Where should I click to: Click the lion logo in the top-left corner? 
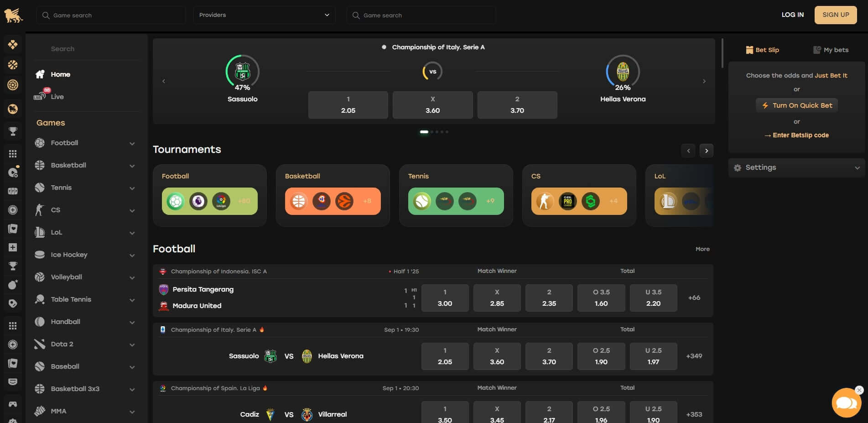tap(13, 15)
